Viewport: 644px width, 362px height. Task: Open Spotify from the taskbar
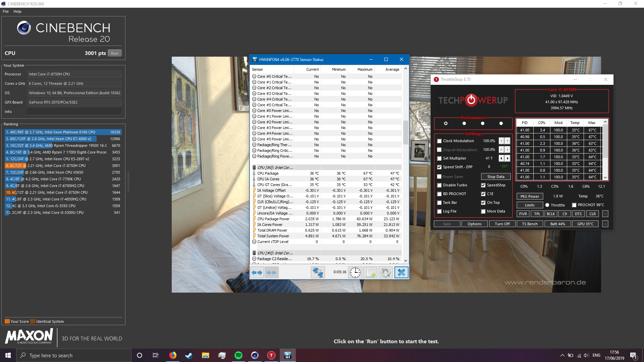(x=238, y=355)
